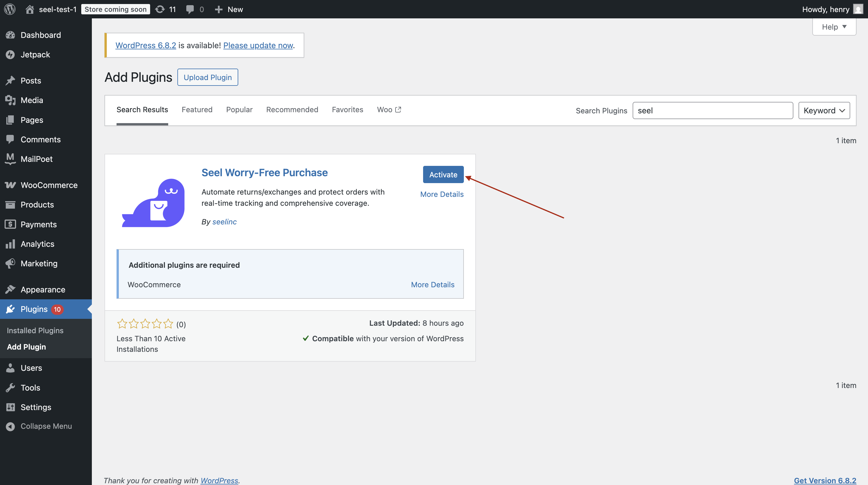Click the WordPress logo icon
The image size is (868, 485).
coord(10,9)
